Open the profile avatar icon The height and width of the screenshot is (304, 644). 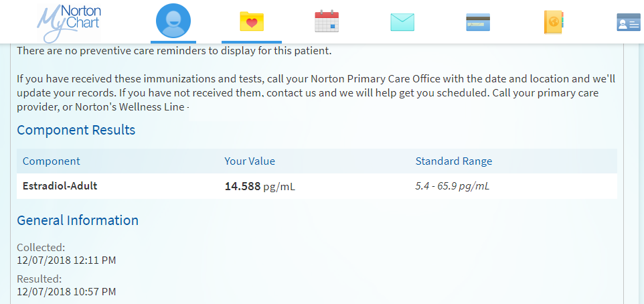[x=173, y=22]
